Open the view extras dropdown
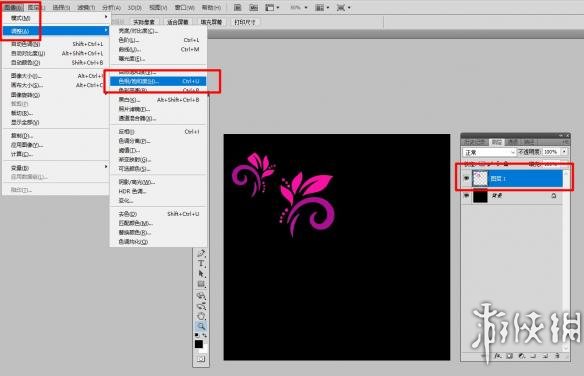Screen dimensions: 584x376 [x=272, y=7]
